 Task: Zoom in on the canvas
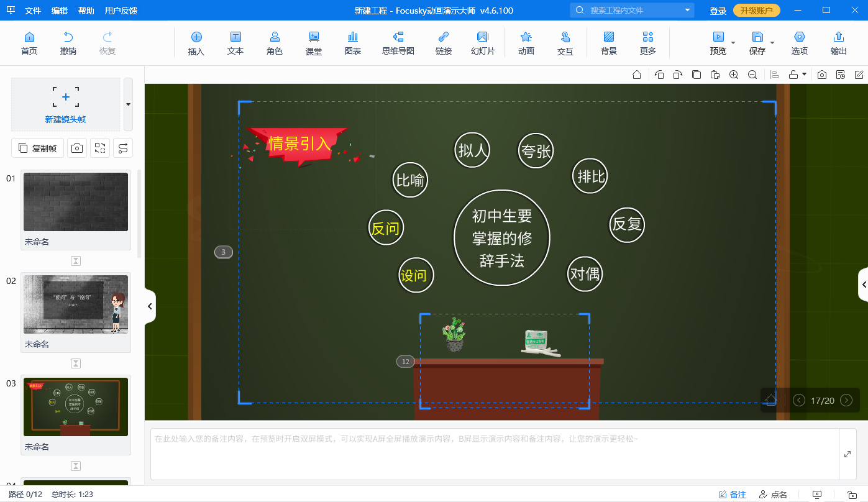pyautogui.click(x=734, y=75)
